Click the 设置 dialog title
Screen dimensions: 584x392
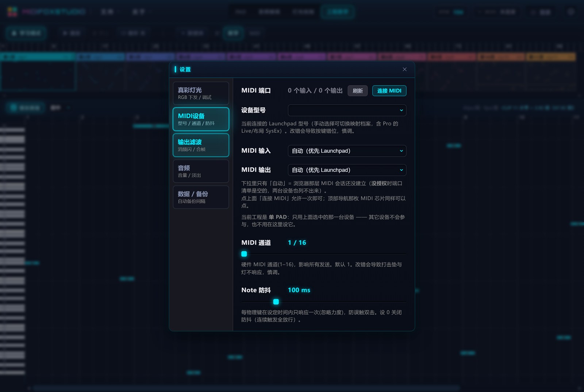tap(185, 69)
